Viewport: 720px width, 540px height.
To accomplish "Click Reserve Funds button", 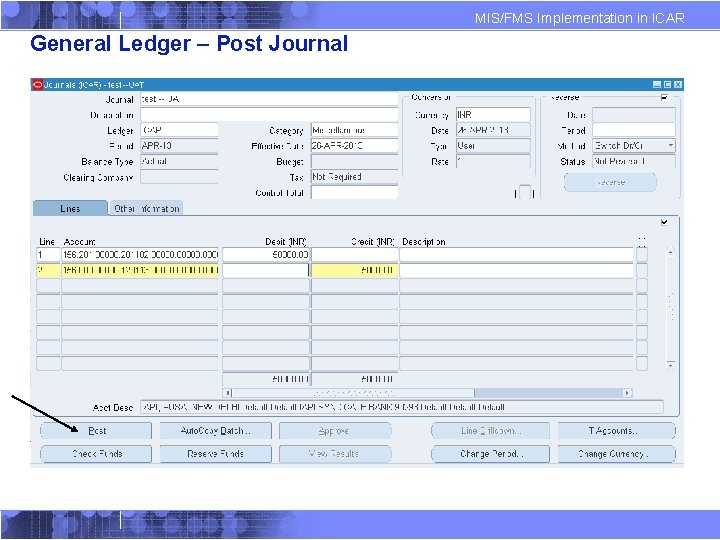I will [215, 454].
